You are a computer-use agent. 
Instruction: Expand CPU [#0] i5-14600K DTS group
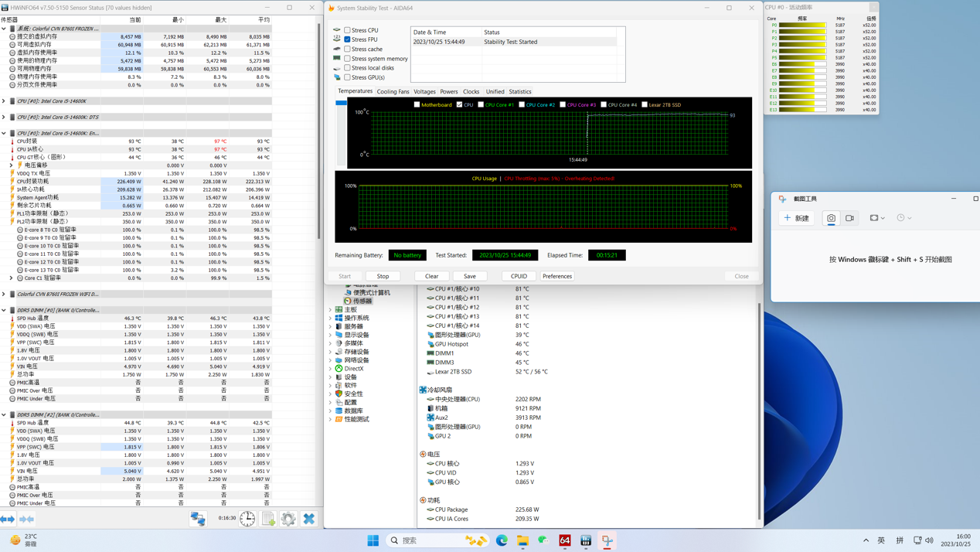[4, 118]
